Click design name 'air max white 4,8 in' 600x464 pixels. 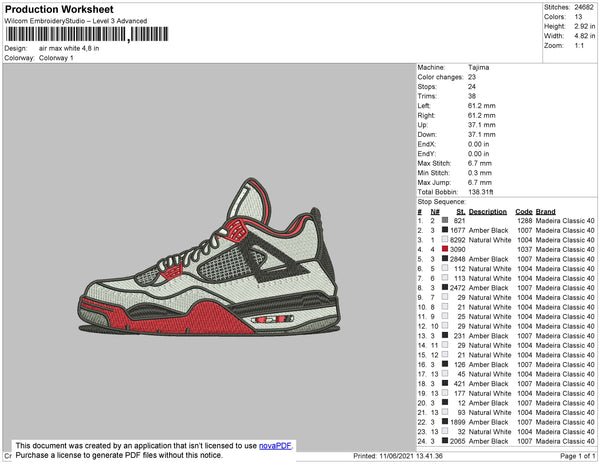point(69,49)
